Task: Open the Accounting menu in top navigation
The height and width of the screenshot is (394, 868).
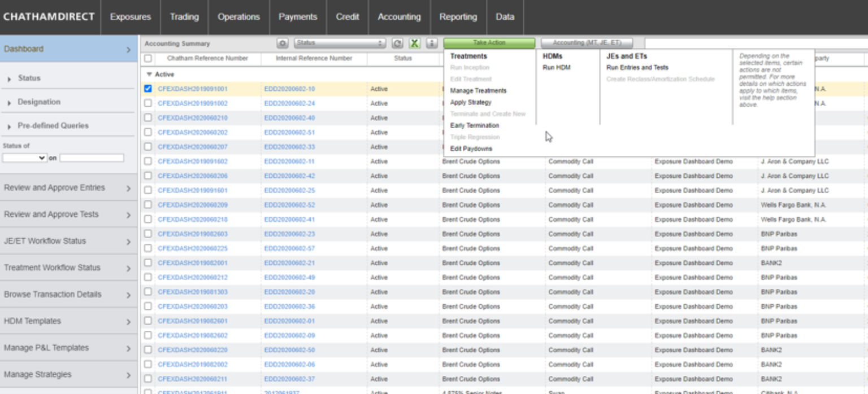Action: (399, 17)
